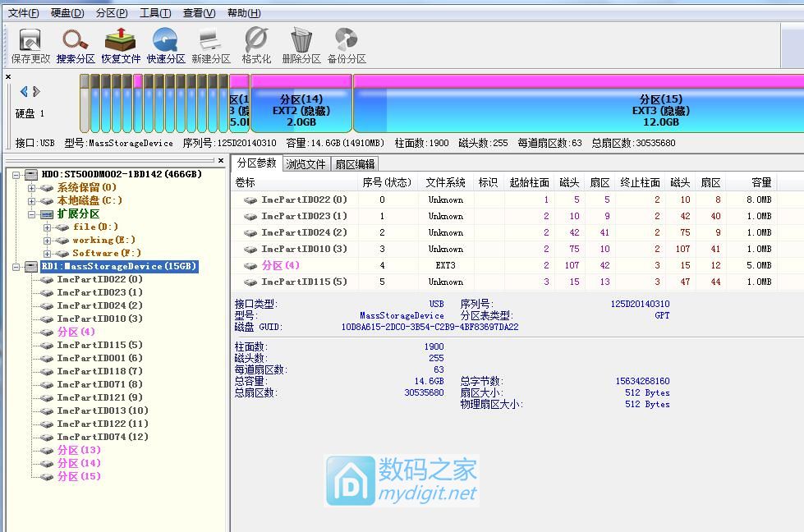
Task: Expand the 系统保留(0) tree node
Action: point(32,188)
